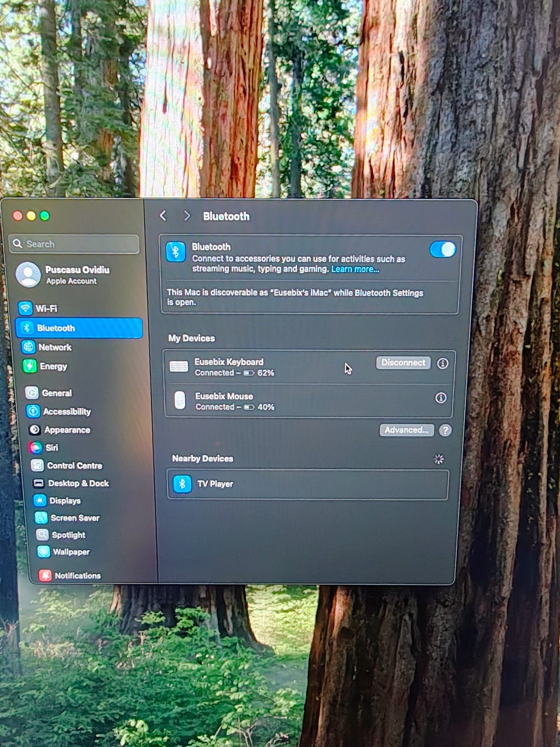
Task: Focus the Search field
Action: (74, 244)
